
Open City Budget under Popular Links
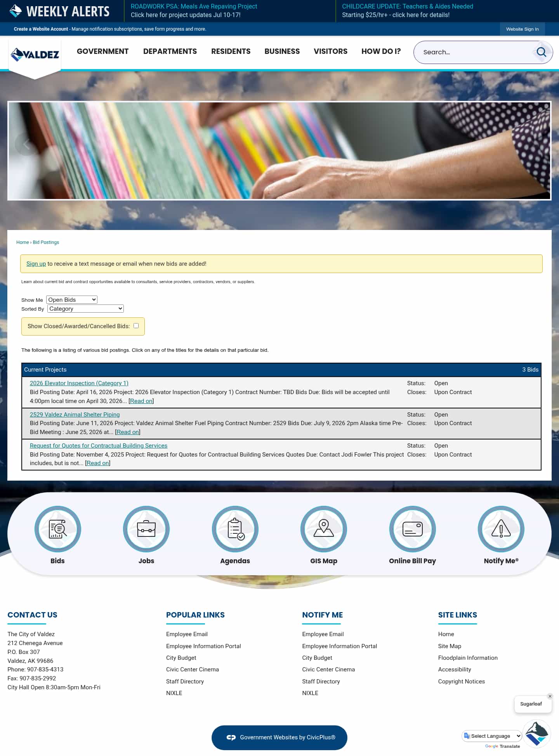(181, 658)
